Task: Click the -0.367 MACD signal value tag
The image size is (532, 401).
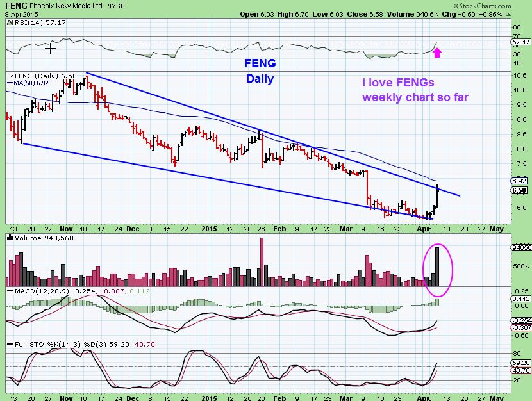Action: click(522, 327)
